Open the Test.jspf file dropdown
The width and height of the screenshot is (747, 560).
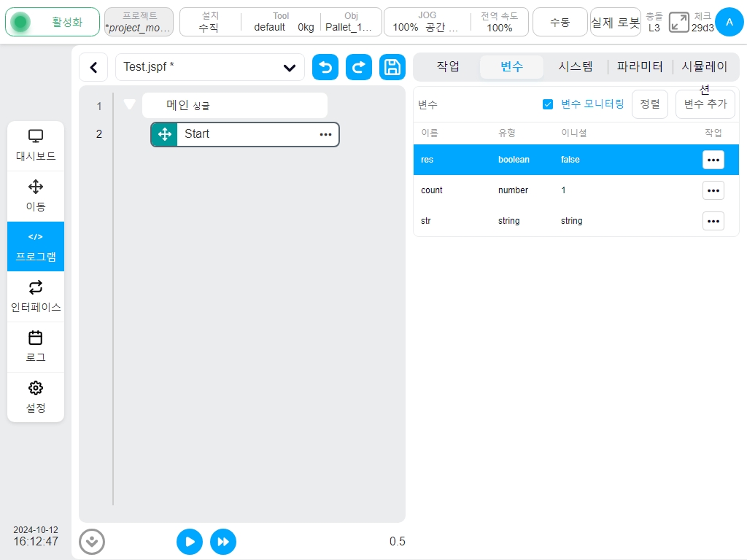point(210,67)
